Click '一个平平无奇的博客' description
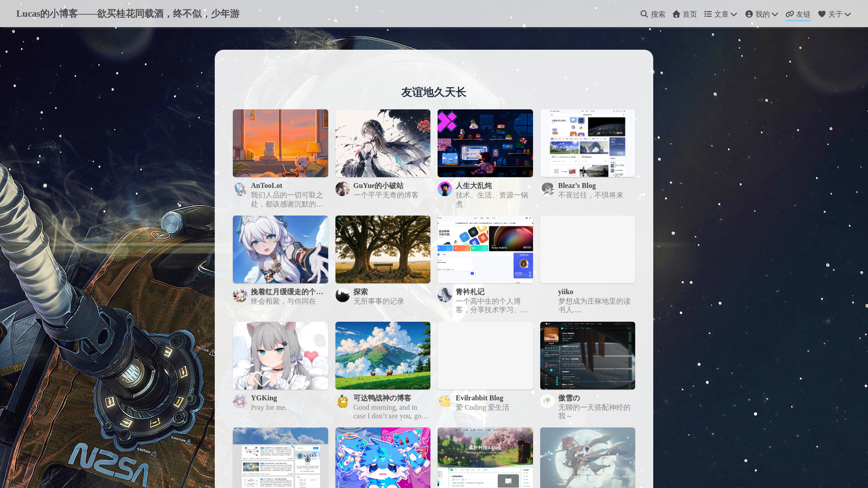 386,195
